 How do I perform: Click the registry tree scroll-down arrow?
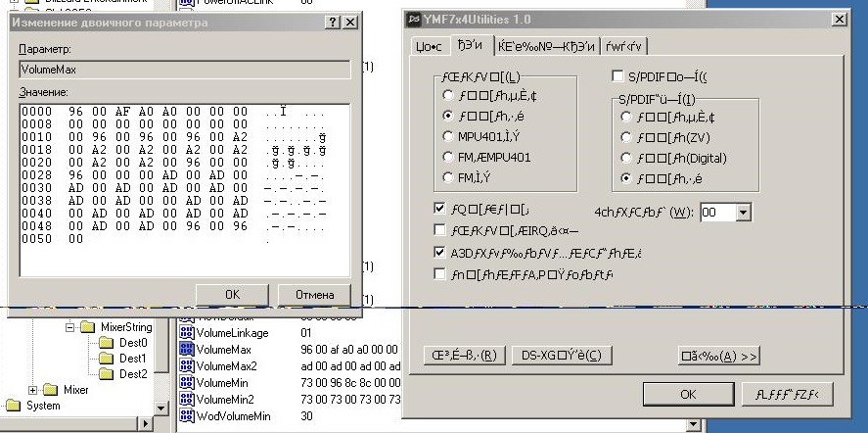[x=161, y=409]
